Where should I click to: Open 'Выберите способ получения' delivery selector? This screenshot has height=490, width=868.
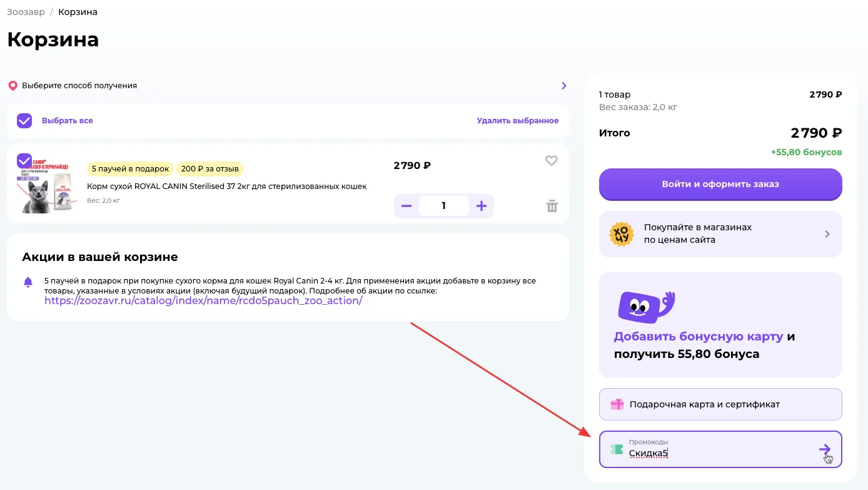pos(288,86)
